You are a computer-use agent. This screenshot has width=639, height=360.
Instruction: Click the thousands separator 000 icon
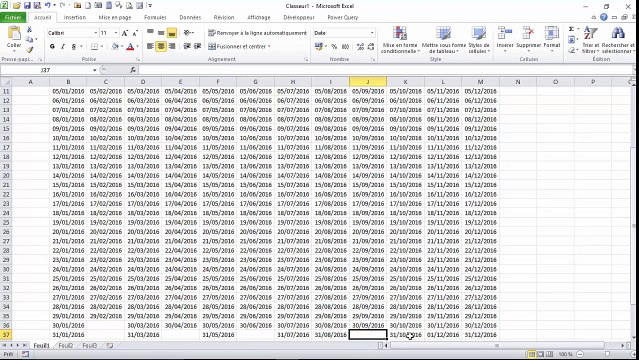345,46
